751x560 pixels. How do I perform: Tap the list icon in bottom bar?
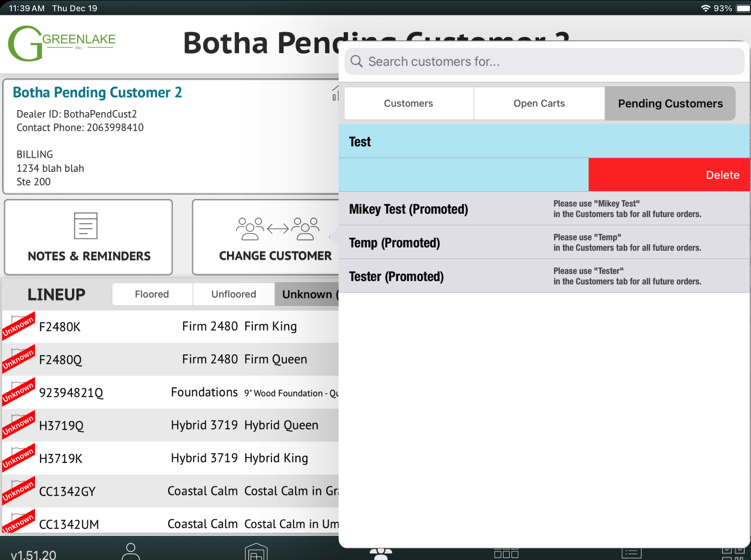631,553
